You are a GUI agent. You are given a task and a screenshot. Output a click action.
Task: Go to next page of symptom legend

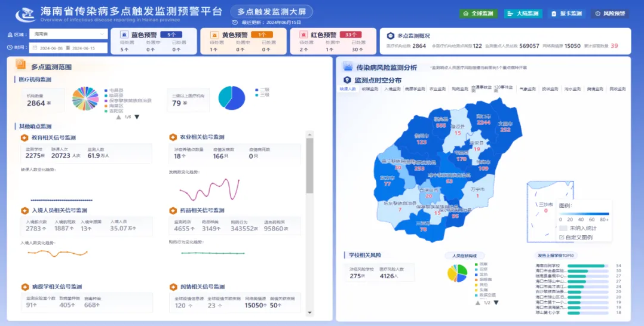(496, 303)
